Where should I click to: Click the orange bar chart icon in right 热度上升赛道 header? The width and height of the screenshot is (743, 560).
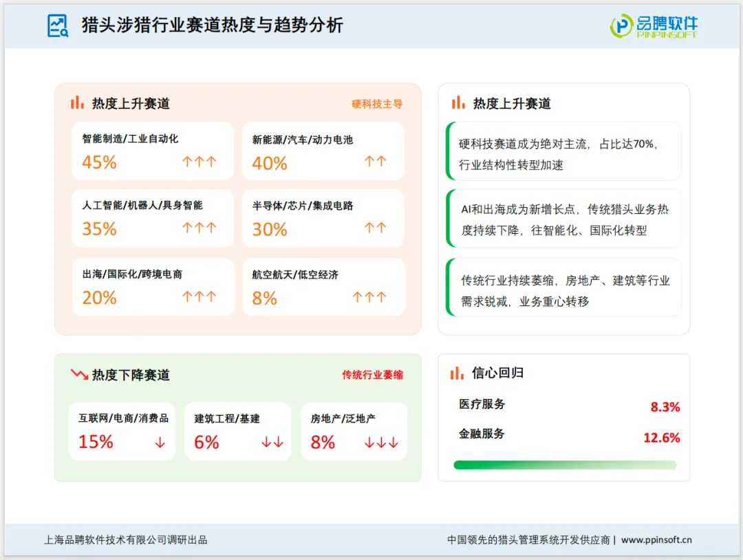[458, 103]
